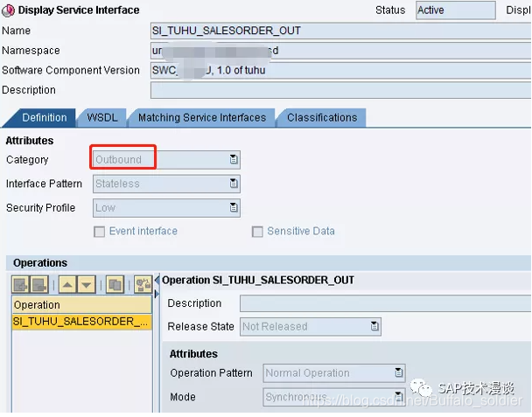532x417 pixels.
Task: Toggle the Sensitive Data checkbox
Action: pos(257,232)
